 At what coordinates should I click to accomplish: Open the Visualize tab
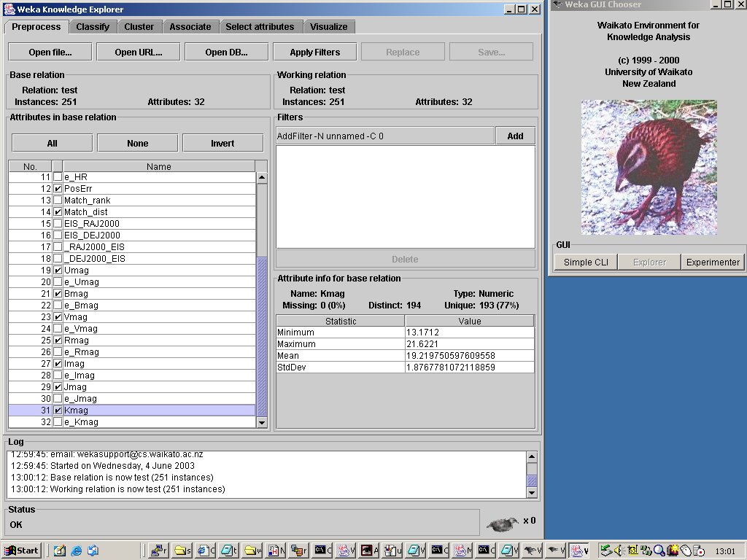(328, 27)
